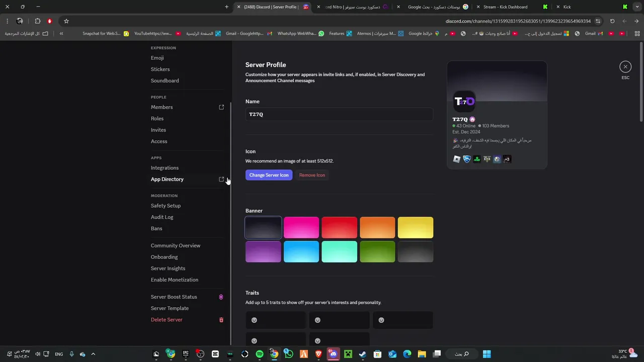This screenshot has width=644, height=362.
Task: Open Community Overview
Action: click(176, 245)
